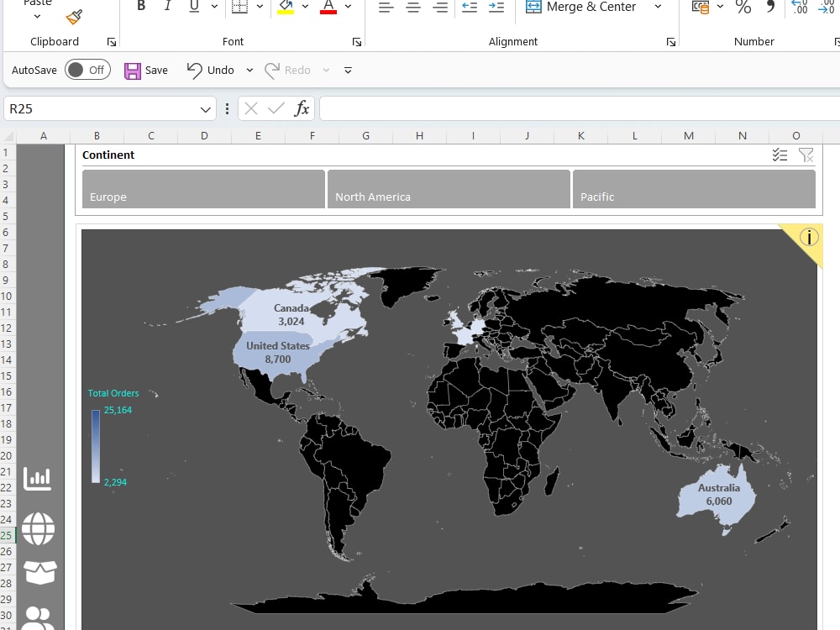Expand Name Box dropdown

click(x=205, y=109)
